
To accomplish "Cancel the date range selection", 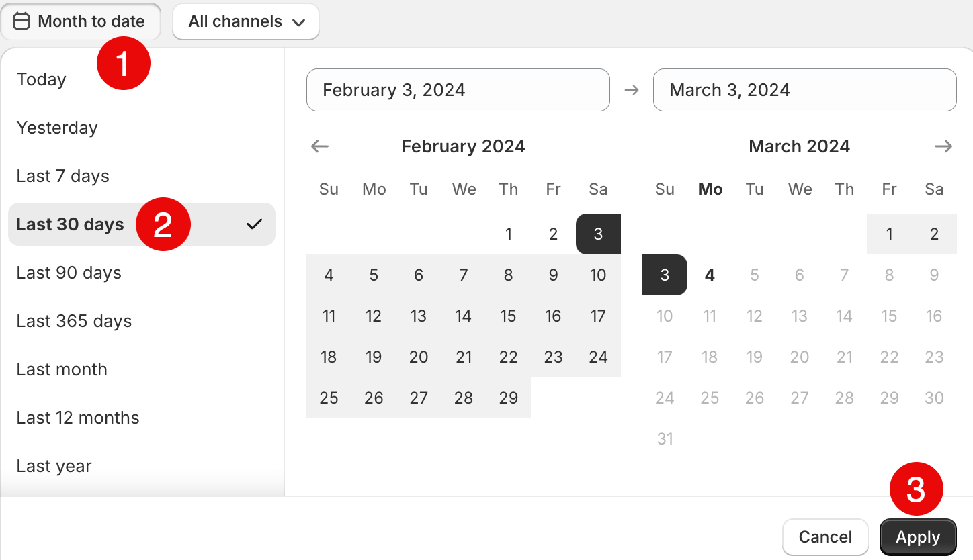I will pos(825,536).
